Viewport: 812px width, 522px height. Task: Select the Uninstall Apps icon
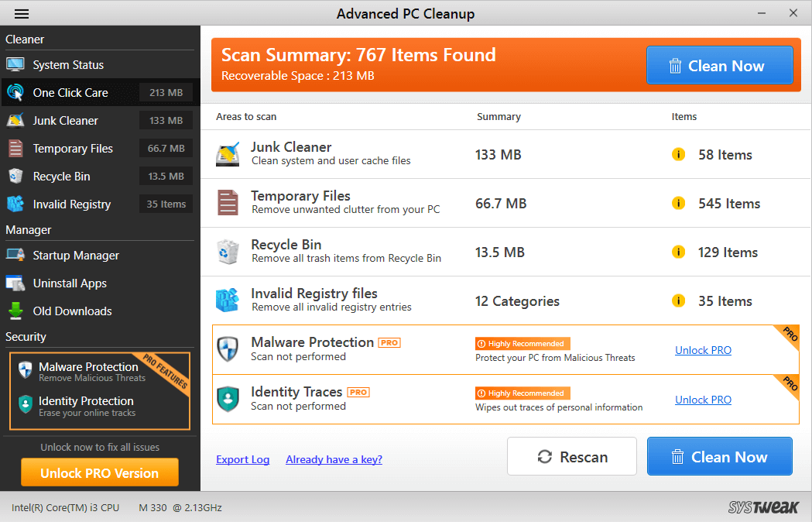coord(15,283)
